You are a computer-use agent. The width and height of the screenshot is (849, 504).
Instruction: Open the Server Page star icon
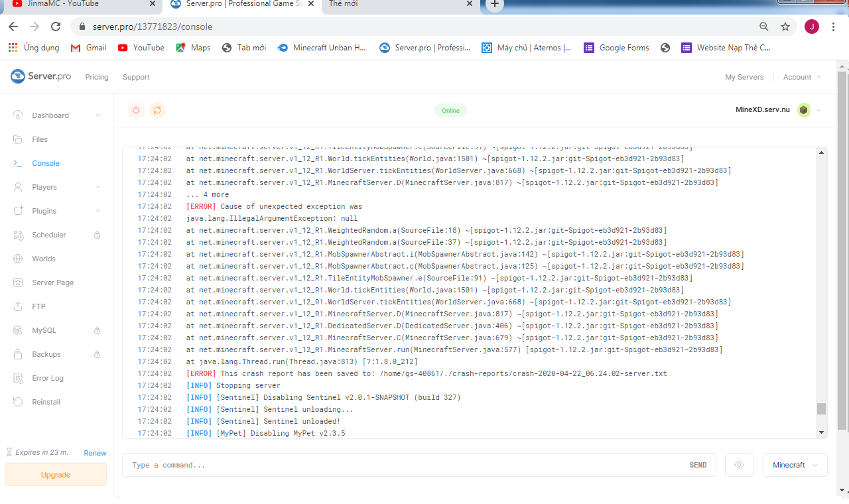click(x=19, y=283)
